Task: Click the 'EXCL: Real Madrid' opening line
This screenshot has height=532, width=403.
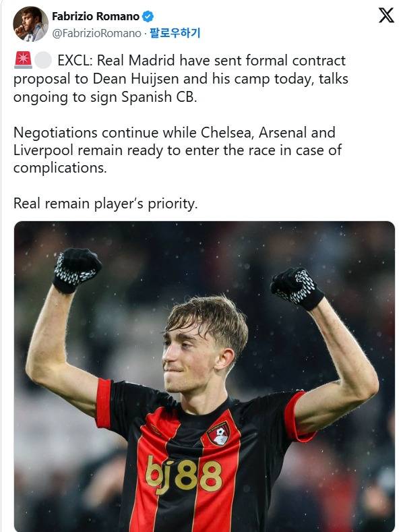Action: tap(201, 61)
